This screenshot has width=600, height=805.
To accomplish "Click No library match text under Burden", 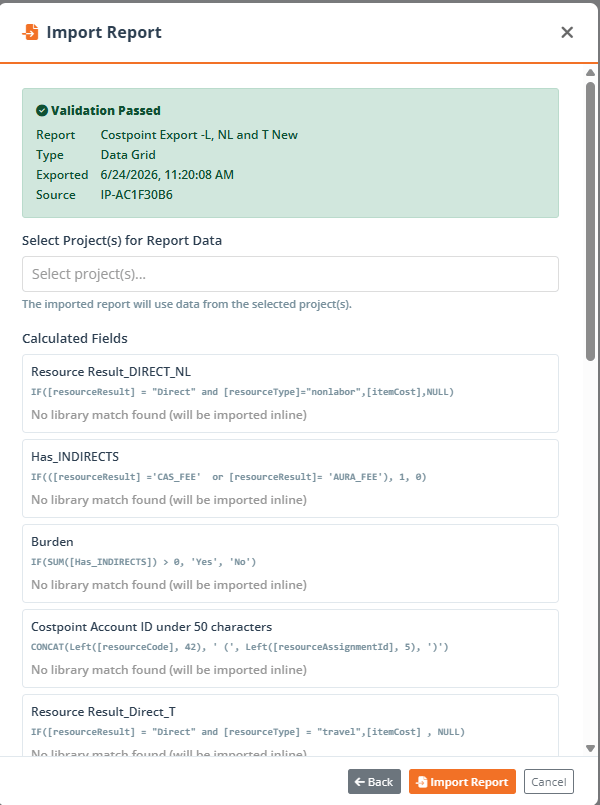I will pos(169,585).
